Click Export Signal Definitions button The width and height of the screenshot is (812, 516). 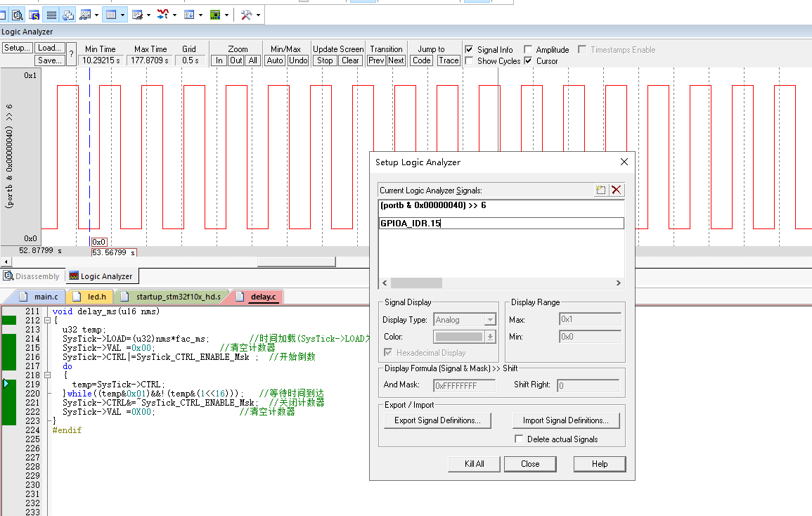point(437,420)
